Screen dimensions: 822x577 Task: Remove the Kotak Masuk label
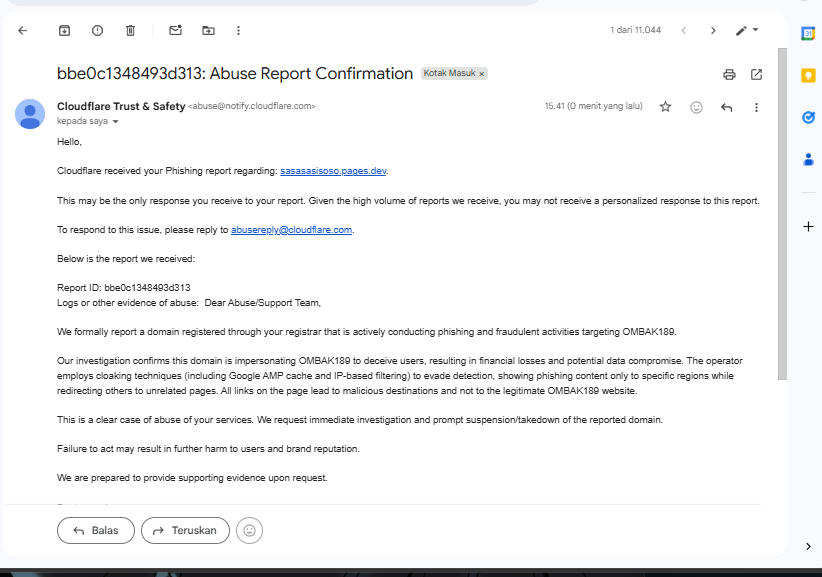pos(482,74)
